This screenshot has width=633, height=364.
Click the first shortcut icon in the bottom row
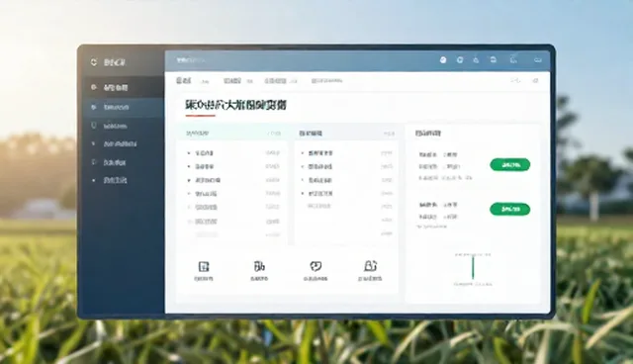(204, 266)
